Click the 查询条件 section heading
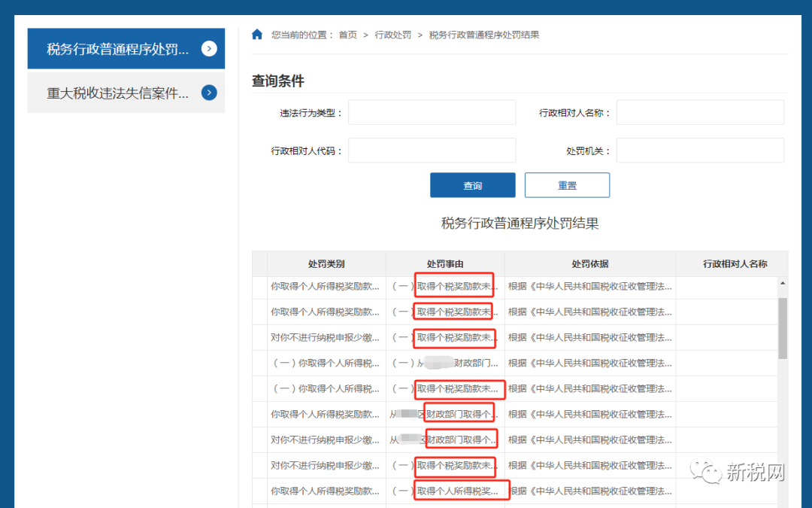Image resolution: width=812 pixels, height=508 pixels. [278, 81]
